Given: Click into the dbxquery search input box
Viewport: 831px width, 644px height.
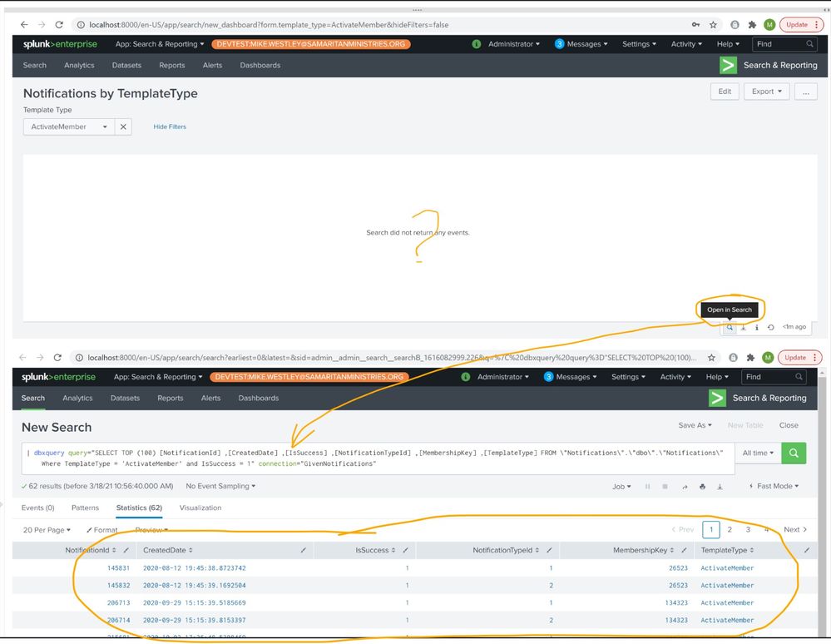Looking at the screenshot, I should click(374, 458).
